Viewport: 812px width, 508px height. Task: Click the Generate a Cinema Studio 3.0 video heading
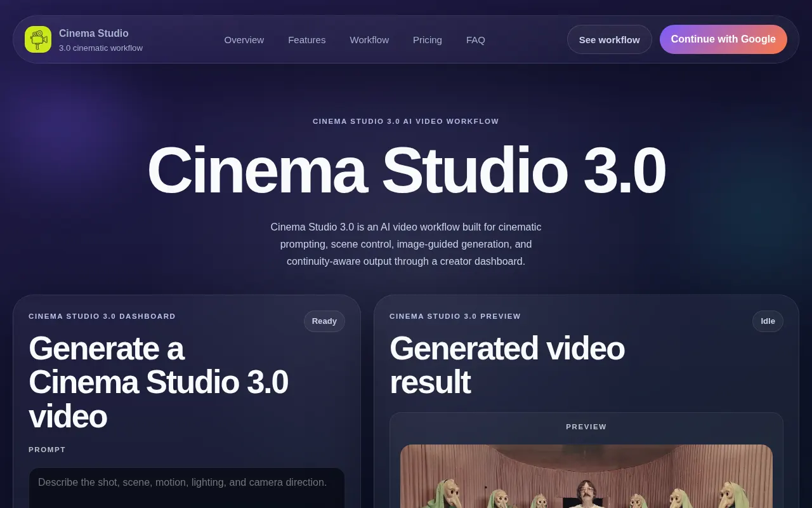pyautogui.click(x=159, y=382)
